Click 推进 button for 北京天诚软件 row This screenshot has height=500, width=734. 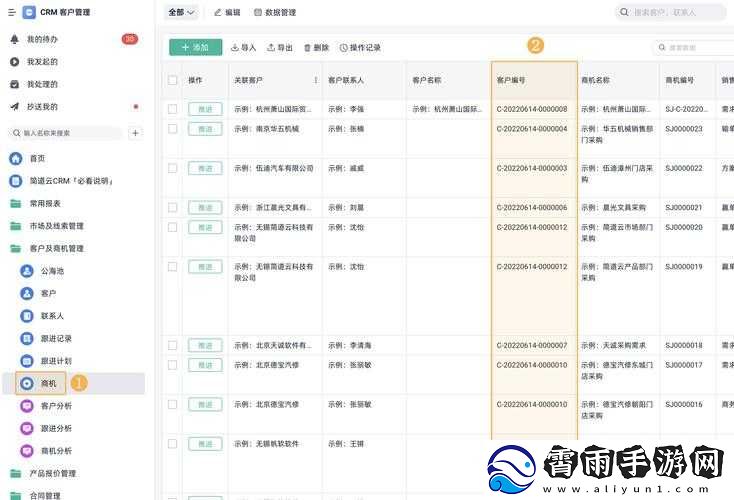[x=205, y=345]
